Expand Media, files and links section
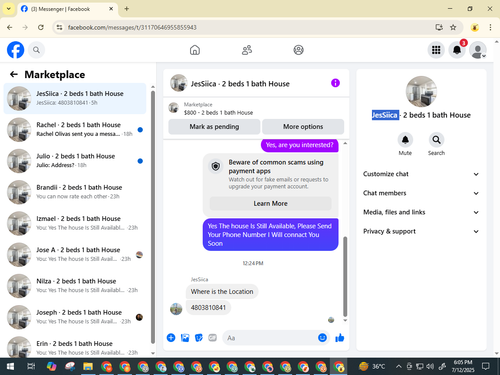 [421, 212]
